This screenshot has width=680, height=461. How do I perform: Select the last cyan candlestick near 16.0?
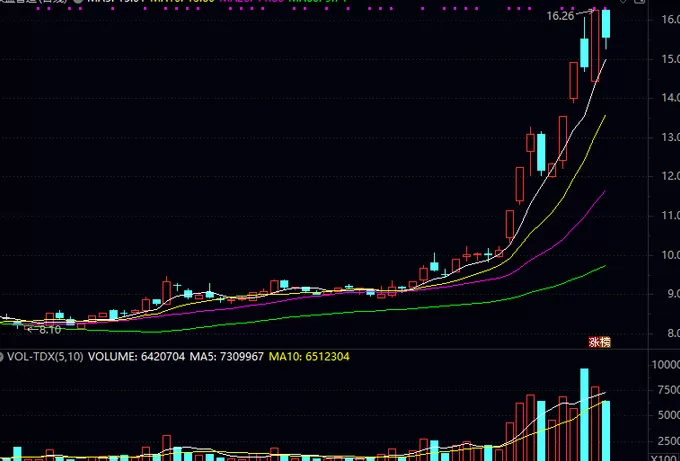606,25
